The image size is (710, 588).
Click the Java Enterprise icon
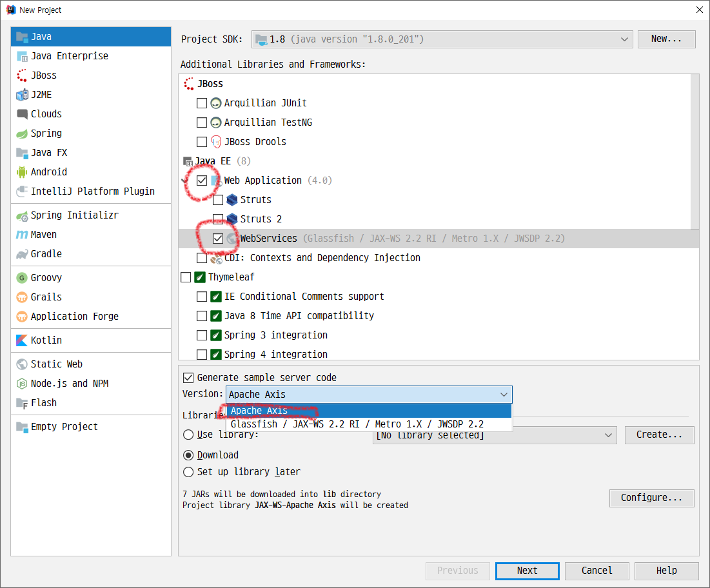tap(22, 56)
